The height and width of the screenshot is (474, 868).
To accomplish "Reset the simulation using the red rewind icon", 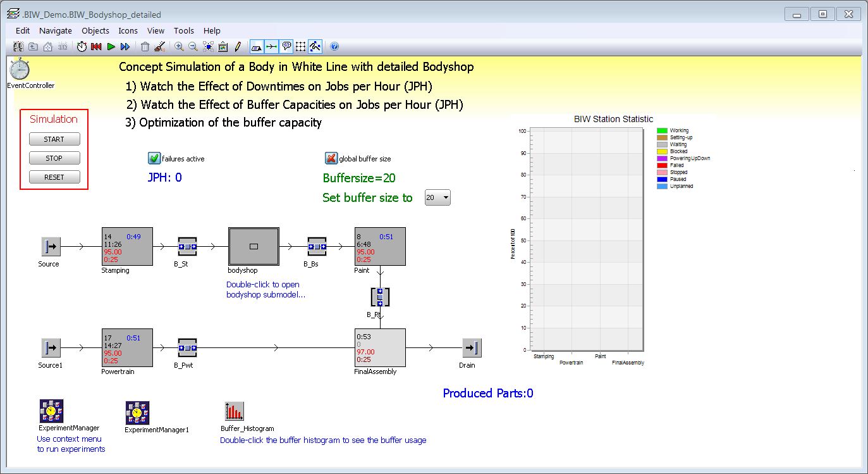I will coord(96,46).
